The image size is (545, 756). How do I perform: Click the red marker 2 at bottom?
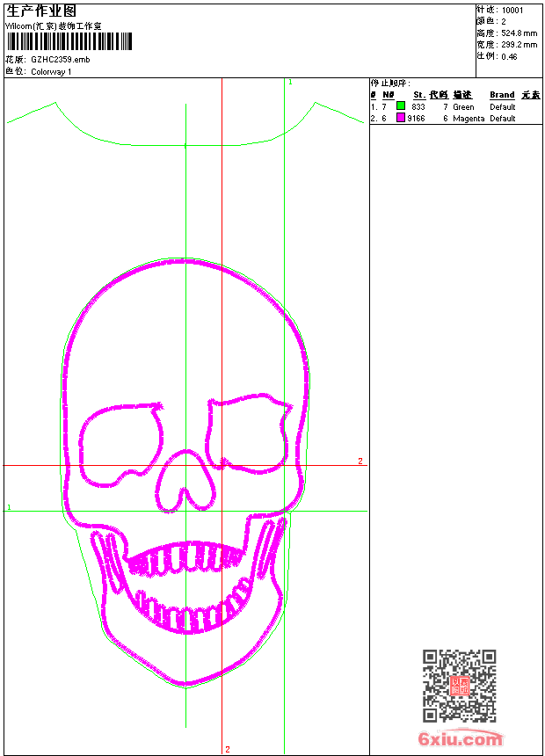(227, 749)
